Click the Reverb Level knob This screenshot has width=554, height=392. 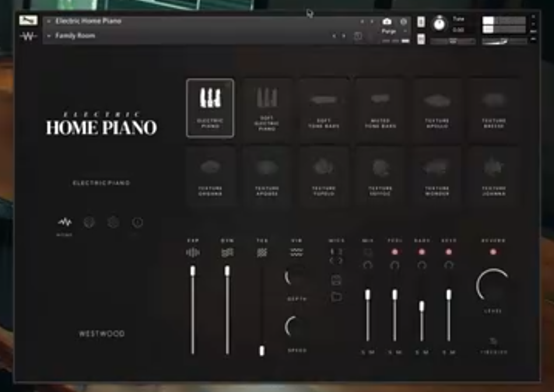click(x=493, y=285)
